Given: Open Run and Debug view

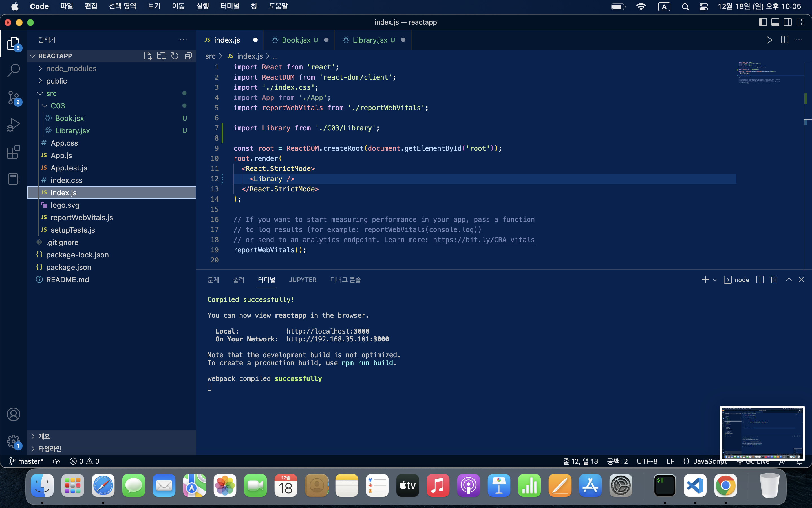Looking at the screenshot, I should coord(14,125).
